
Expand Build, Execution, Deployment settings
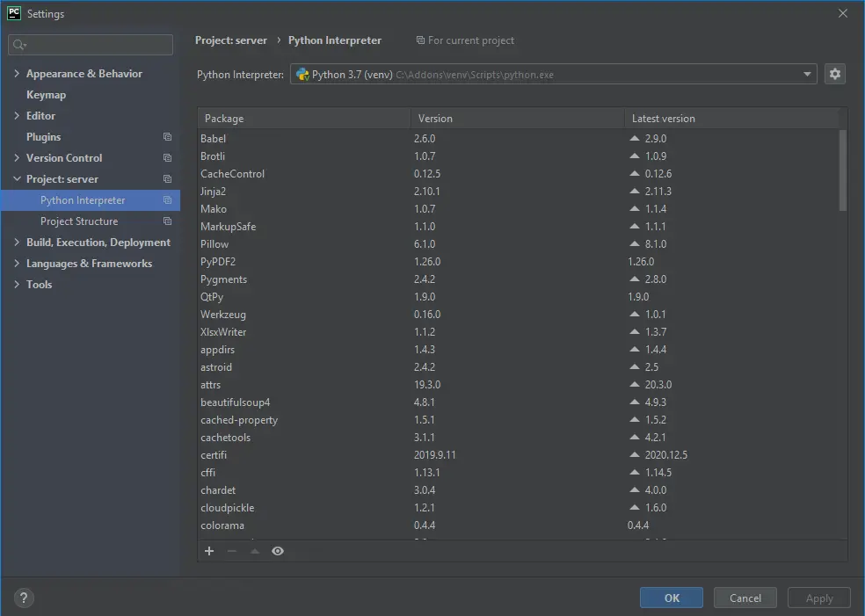[17, 243]
